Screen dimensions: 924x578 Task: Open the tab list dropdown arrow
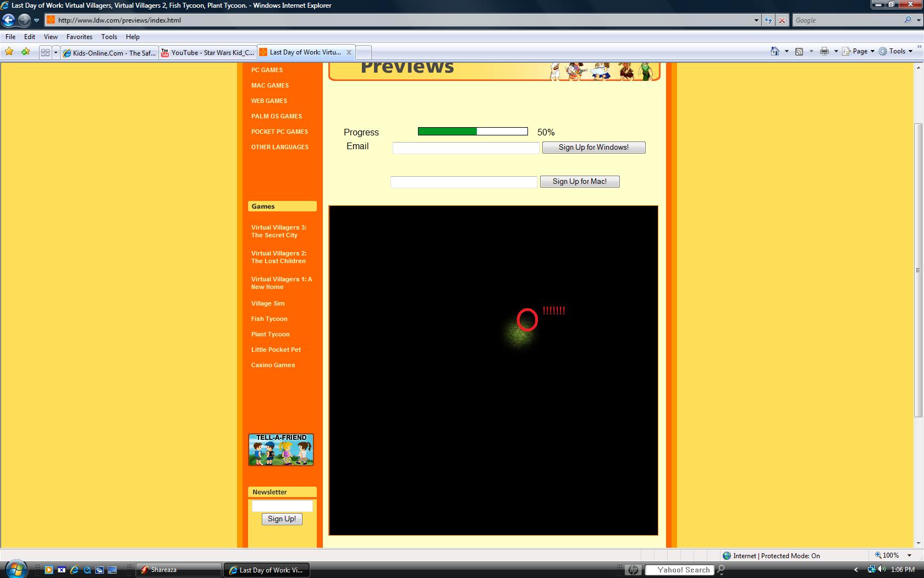(56, 52)
